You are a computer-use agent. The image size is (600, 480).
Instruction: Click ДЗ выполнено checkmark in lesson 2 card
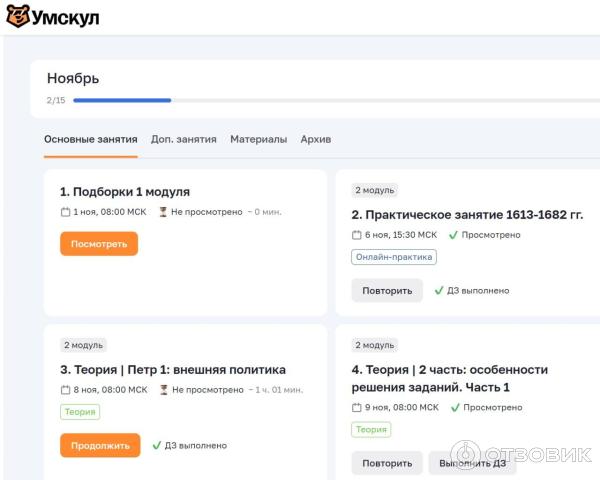pyautogui.click(x=439, y=291)
